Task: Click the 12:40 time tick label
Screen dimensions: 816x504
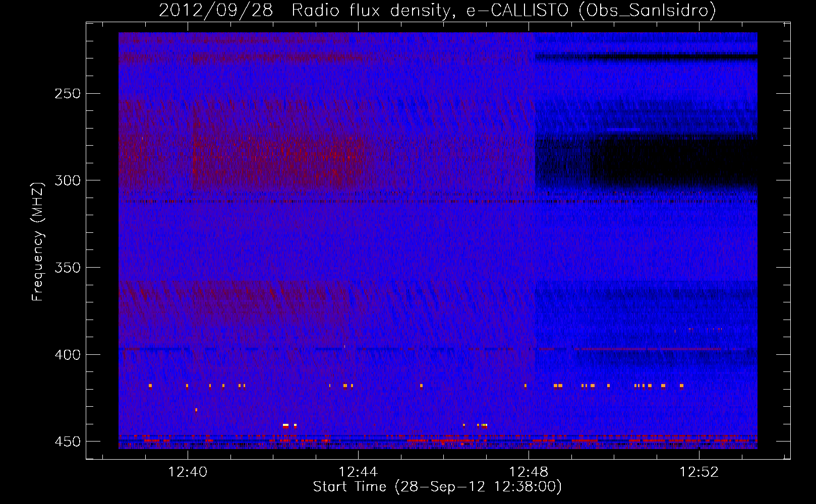Action: tap(188, 472)
